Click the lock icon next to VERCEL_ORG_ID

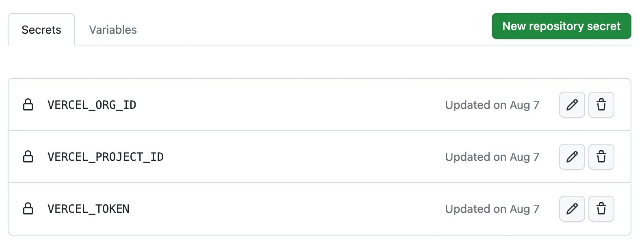[x=28, y=105]
